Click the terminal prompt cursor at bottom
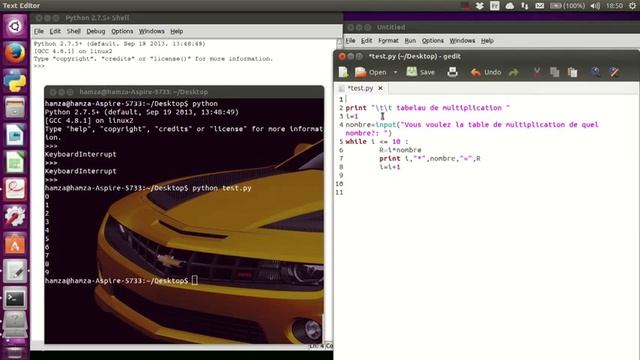640x360 pixels. point(195,280)
